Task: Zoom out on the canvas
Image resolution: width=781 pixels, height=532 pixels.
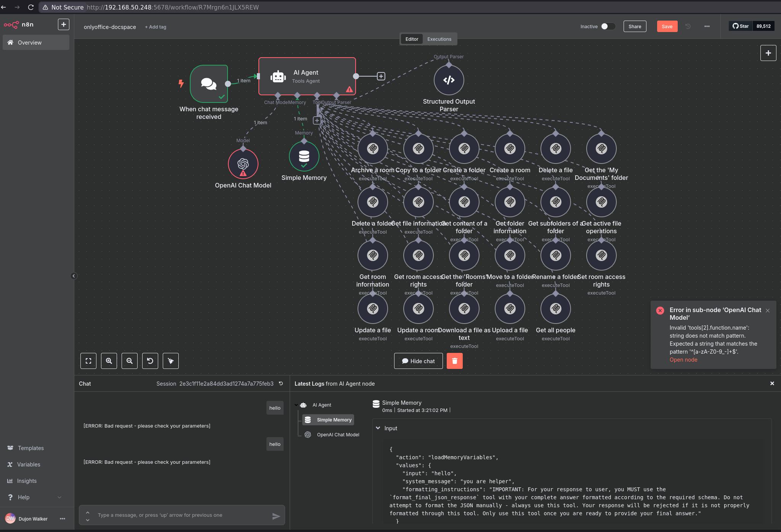Action: [130, 361]
